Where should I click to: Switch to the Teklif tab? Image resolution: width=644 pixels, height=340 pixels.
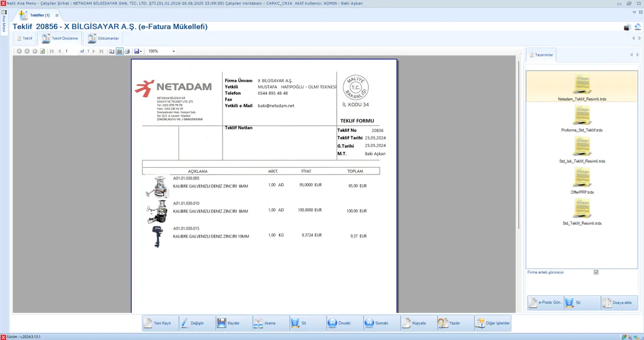(x=24, y=38)
